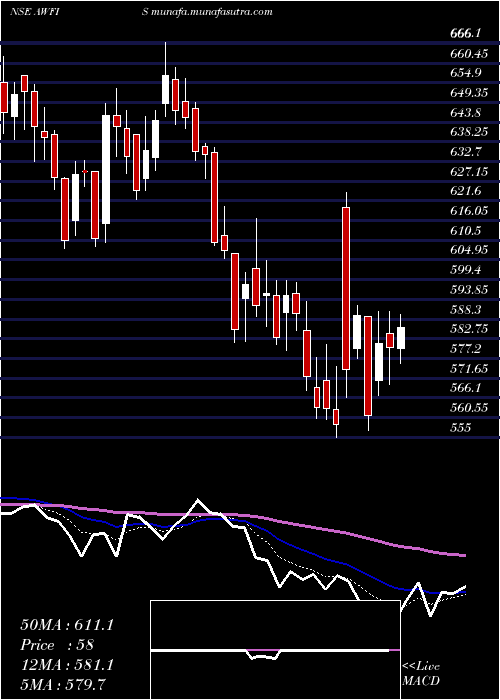This screenshot has height=700, width=500.
Task: Click the last white candlestick on the right
Action: click(x=401, y=338)
